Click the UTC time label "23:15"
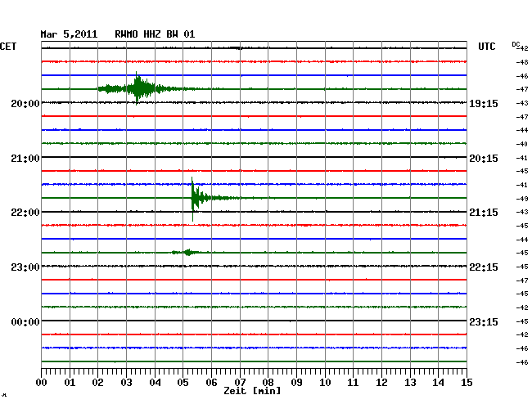 click(484, 321)
